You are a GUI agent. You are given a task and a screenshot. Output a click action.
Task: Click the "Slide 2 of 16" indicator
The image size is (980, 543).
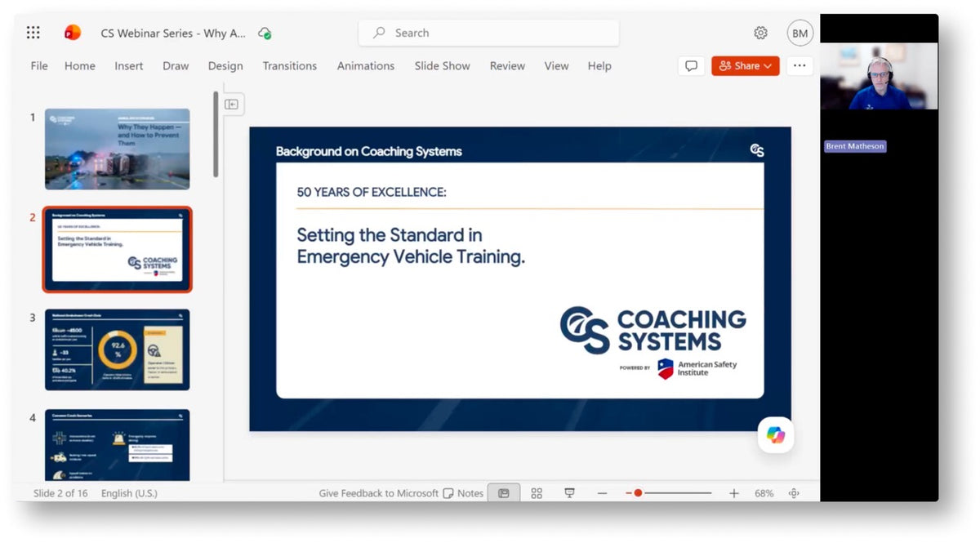(60, 493)
